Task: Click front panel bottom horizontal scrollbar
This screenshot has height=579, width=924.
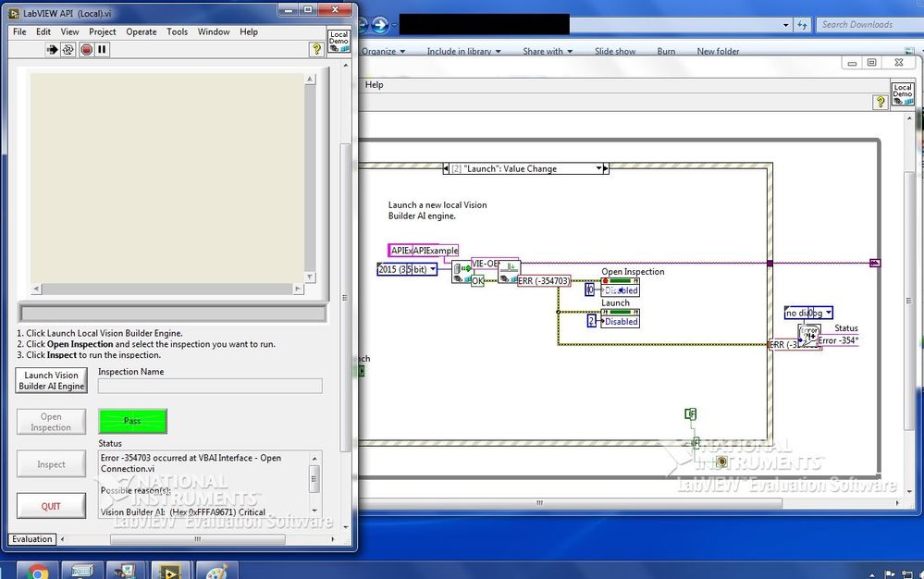Action: click(197, 539)
